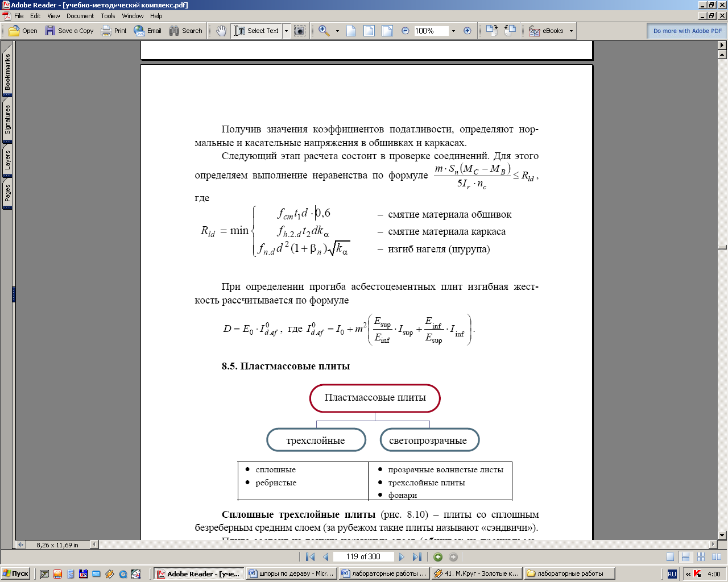Go to the next page
The width and height of the screenshot is (728, 582).
(x=402, y=557)
